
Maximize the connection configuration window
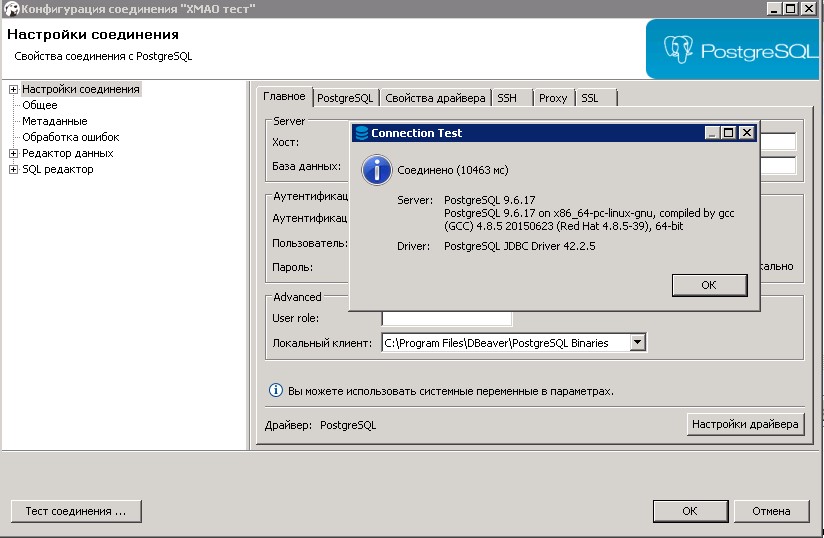tap(790, 8)
